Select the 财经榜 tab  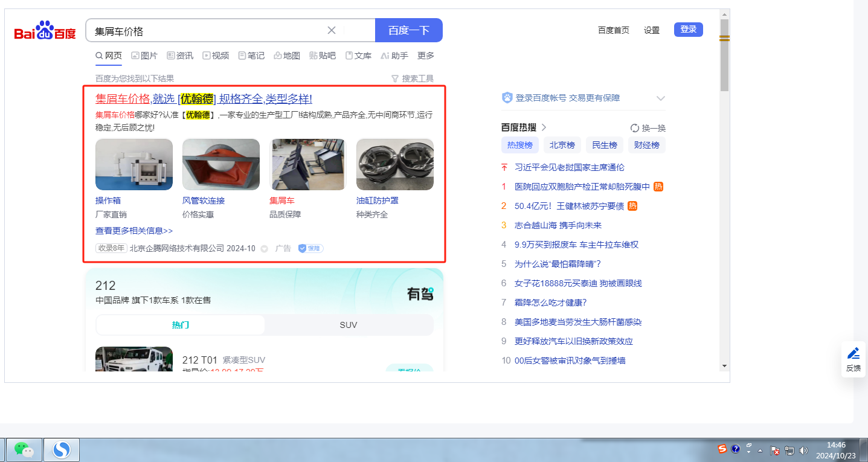(647, 145)
